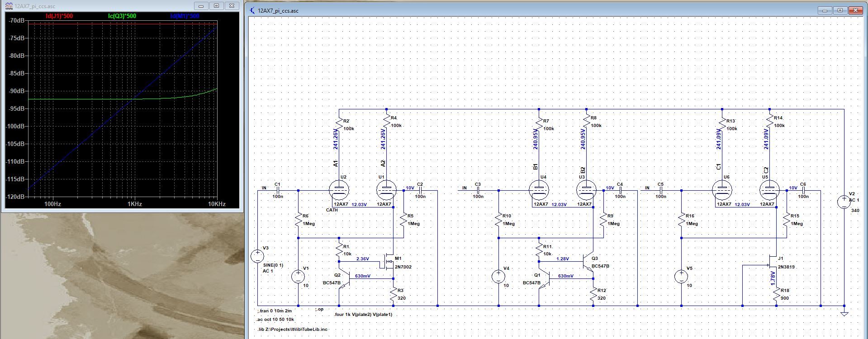Click resistor R12 320
Viewport: 868px width, 339px height.
(593, 295)
